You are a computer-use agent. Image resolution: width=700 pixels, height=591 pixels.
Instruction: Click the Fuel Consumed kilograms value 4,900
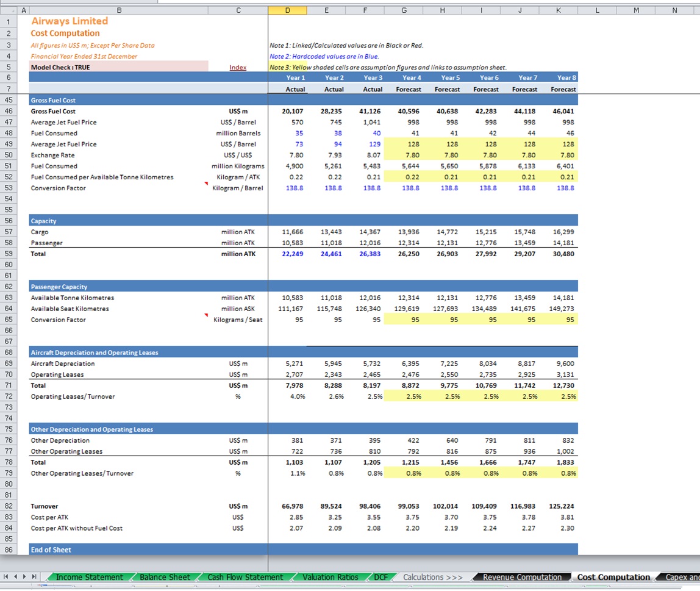point(294,166)
